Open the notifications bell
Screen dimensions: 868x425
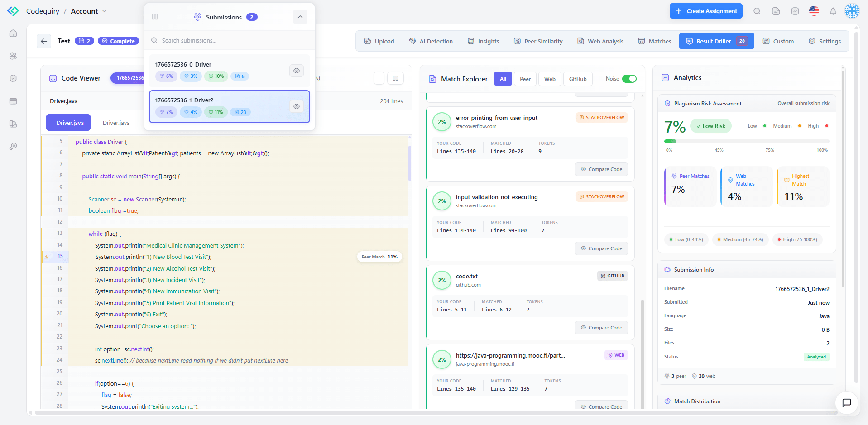(833, 11)
